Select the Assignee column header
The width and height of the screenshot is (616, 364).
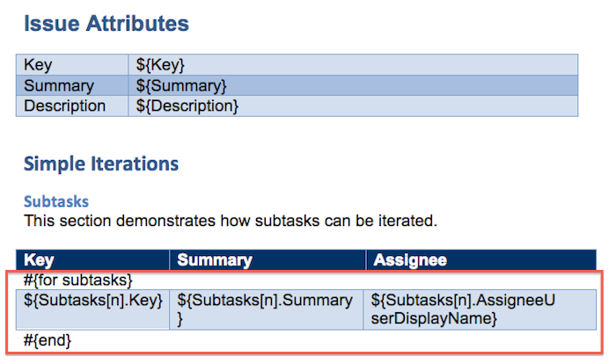[x=481, y=260]
